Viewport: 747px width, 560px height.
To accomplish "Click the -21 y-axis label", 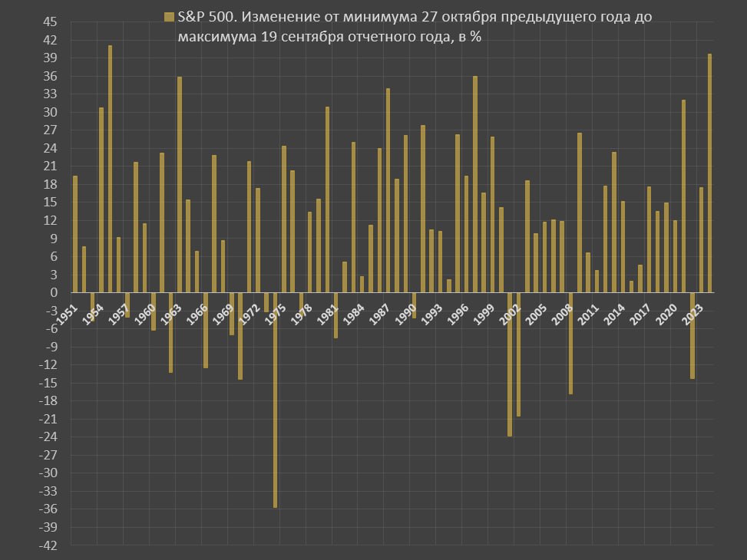I will click(x=47, y=419).
